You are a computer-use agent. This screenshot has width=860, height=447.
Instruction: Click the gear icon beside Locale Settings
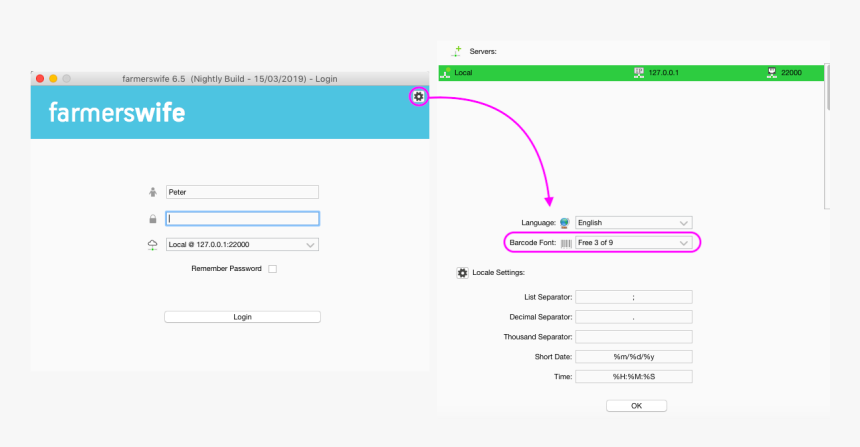pyautogui.click(x=462, y=273)
